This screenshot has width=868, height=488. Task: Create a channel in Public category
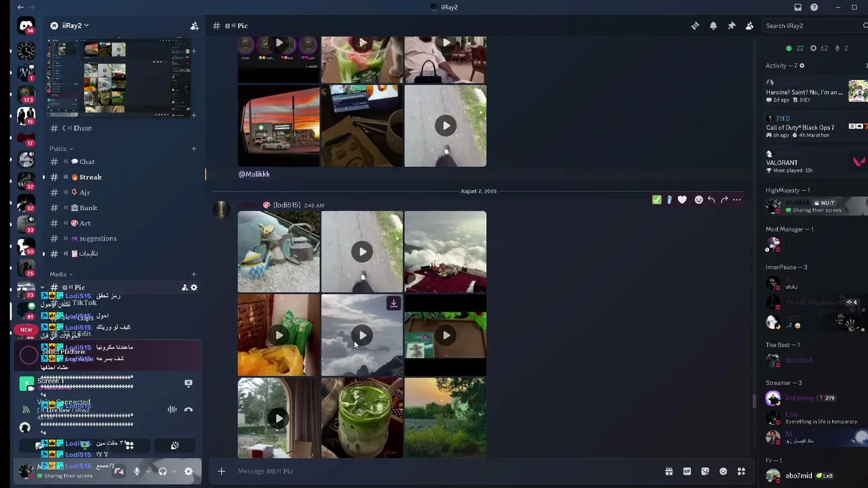(194, 148)
